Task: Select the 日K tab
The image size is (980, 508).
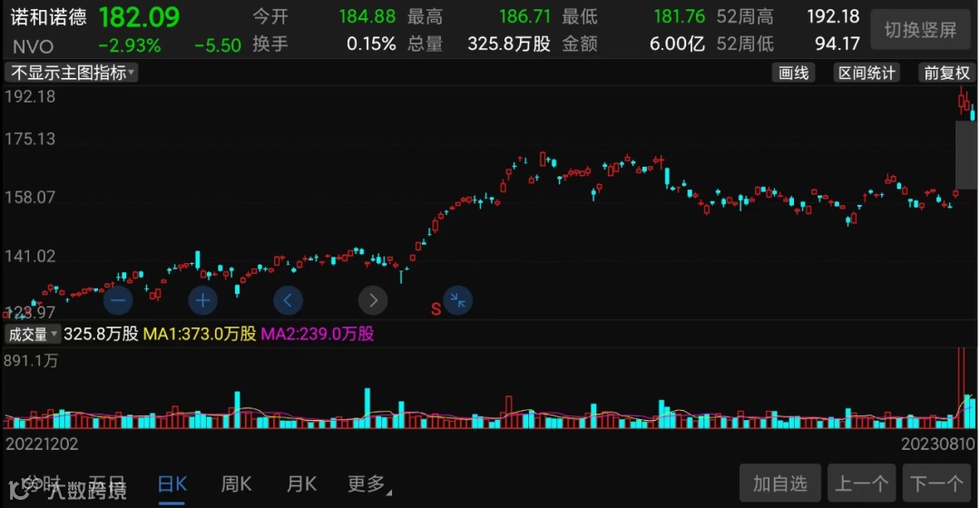Action: pos(171,484)
